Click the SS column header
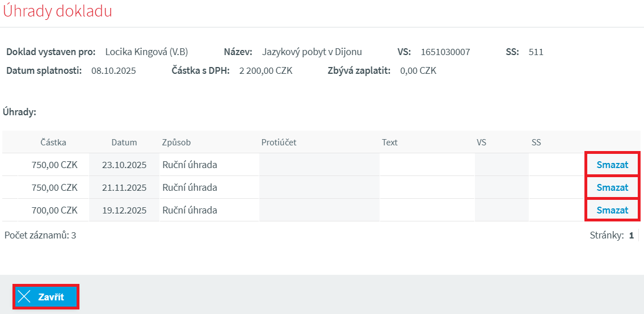This screenshot has width=644, height=314. (536, 143)
